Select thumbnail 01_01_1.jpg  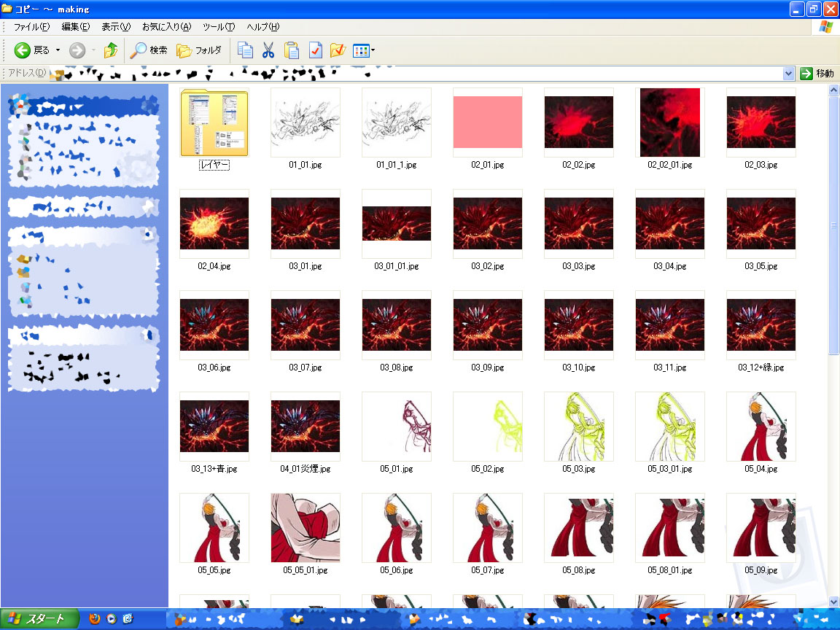pos(397,122)
